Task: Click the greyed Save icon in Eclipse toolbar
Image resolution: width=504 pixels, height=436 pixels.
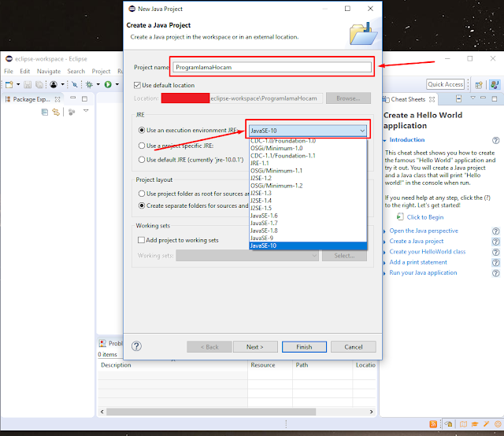Action: [28, 84]
